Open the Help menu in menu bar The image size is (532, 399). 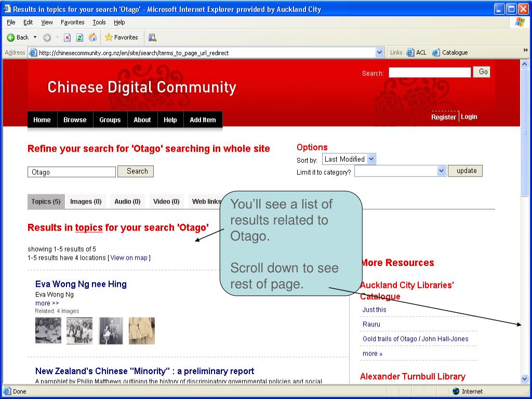click(119, 22)
